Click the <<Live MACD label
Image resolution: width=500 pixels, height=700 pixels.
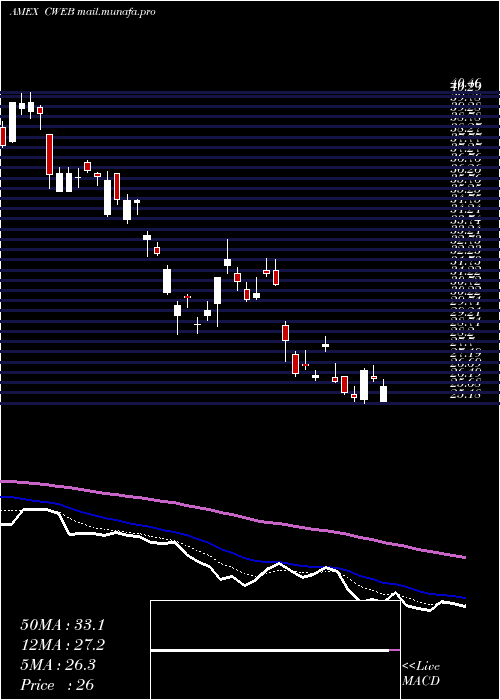421,674
